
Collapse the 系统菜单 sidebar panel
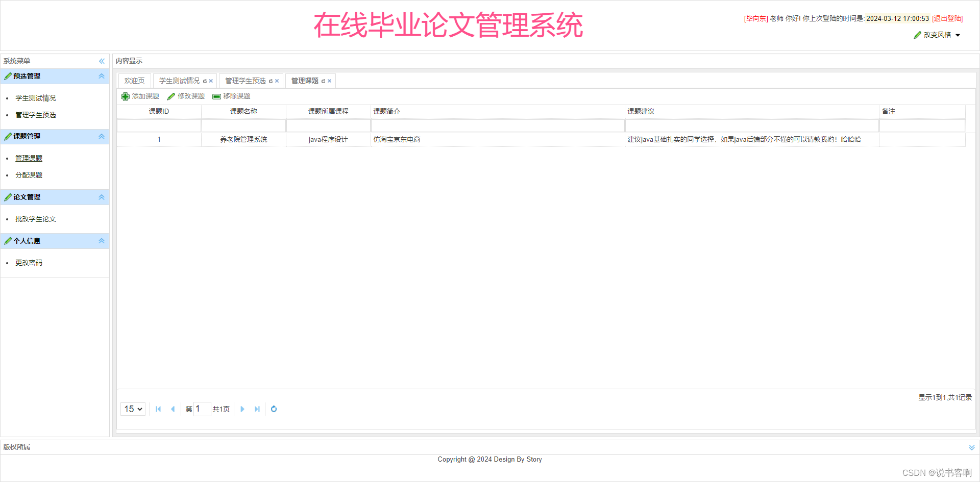point(102,61)
